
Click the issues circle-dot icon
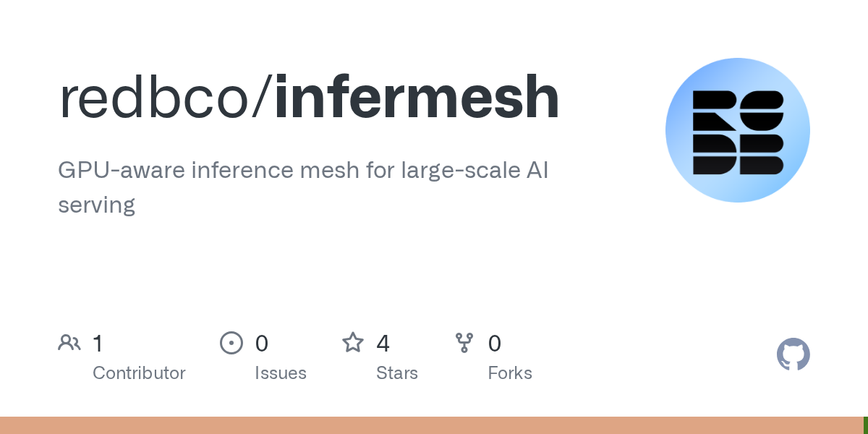[231, 343]
